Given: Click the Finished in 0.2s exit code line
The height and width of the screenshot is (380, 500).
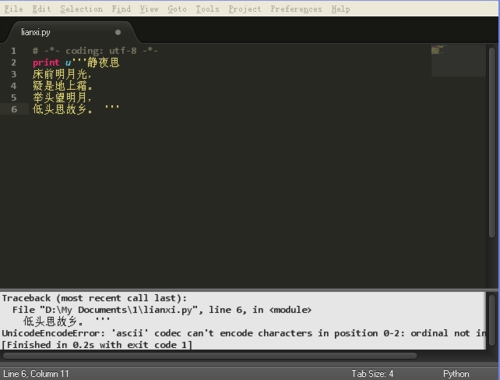Looking at the screenshot, I should tap(97, 345).
